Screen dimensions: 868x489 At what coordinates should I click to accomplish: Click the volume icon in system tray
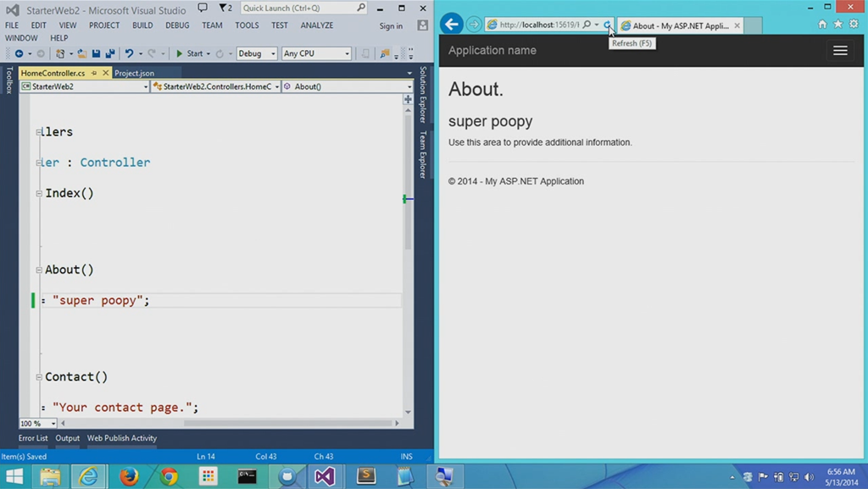tap(810, 477)
